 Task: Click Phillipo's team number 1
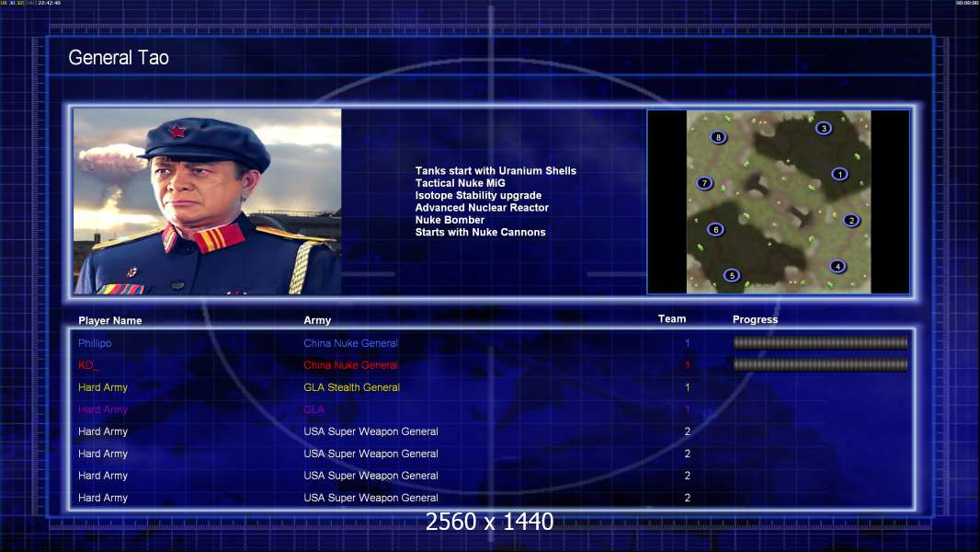click(687, 343)
